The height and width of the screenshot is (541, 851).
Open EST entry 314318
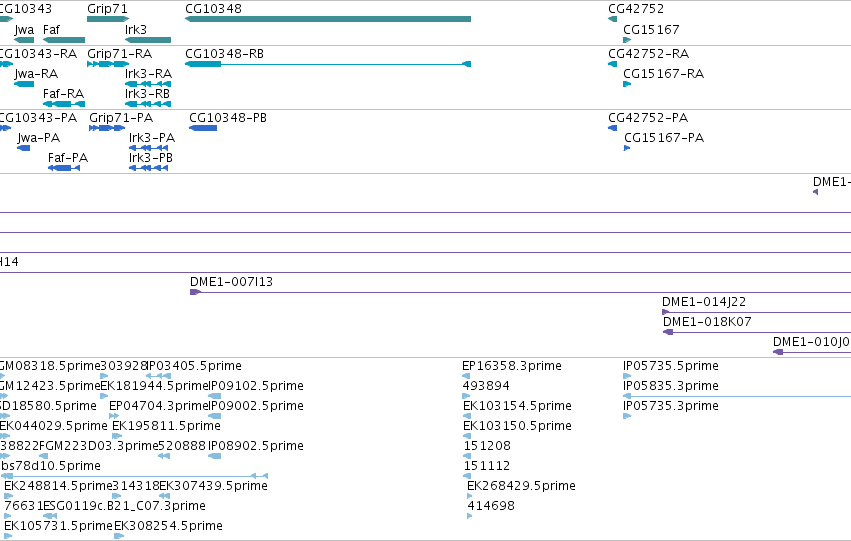[136, 486]
